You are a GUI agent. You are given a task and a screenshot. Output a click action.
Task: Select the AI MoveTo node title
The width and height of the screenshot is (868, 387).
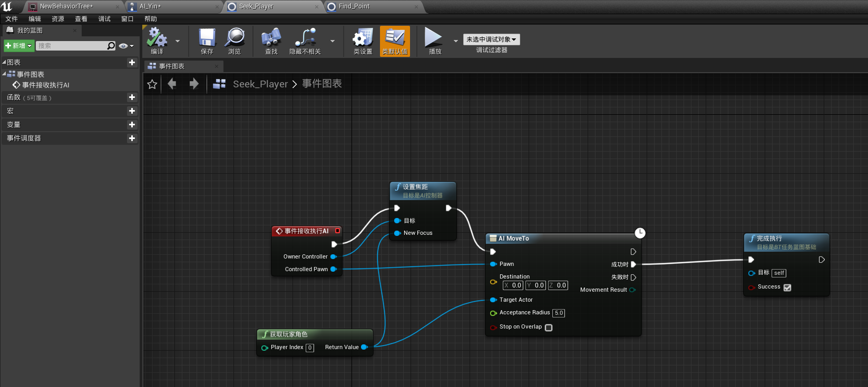(x=514, y=239)
